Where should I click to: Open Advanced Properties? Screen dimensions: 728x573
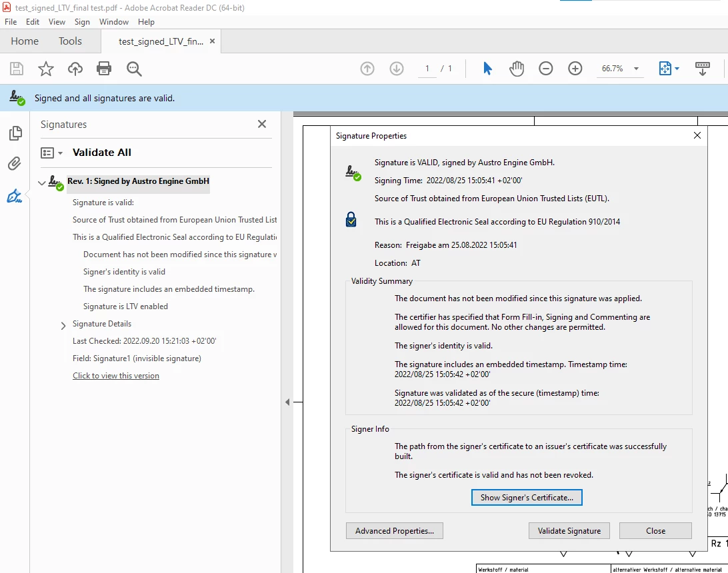[394, 531]
